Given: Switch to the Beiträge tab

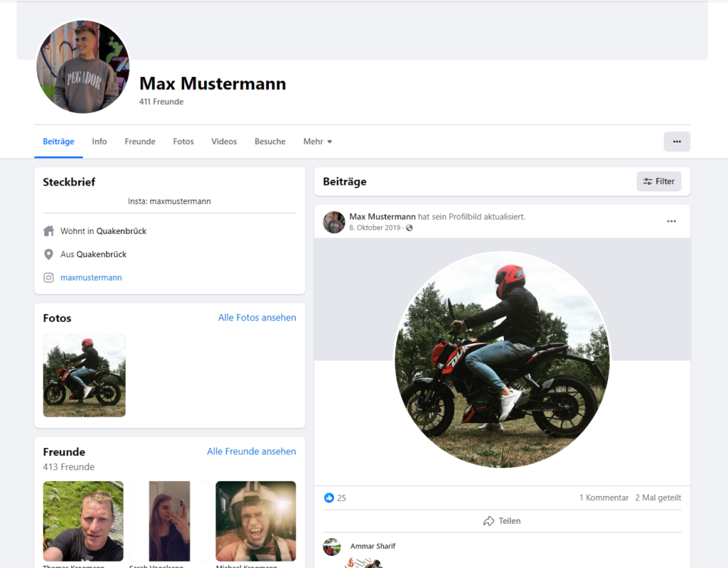Looking at the screenshot, I should point(58,141).
